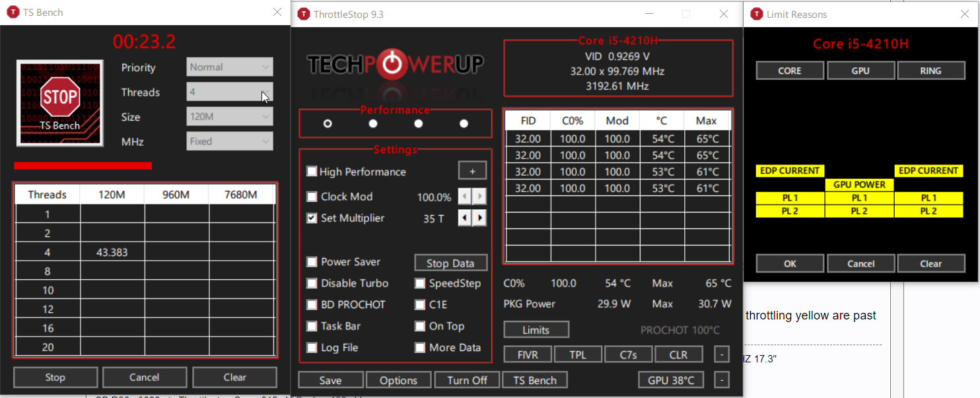Enable More Data checkbox
Screen dimensions: 980x398
[420, 348]
